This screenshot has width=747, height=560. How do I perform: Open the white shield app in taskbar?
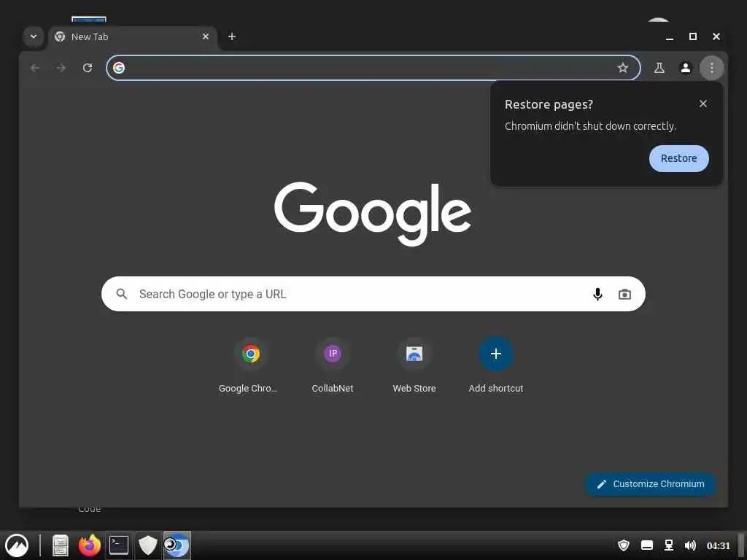[x=147, y=545]
